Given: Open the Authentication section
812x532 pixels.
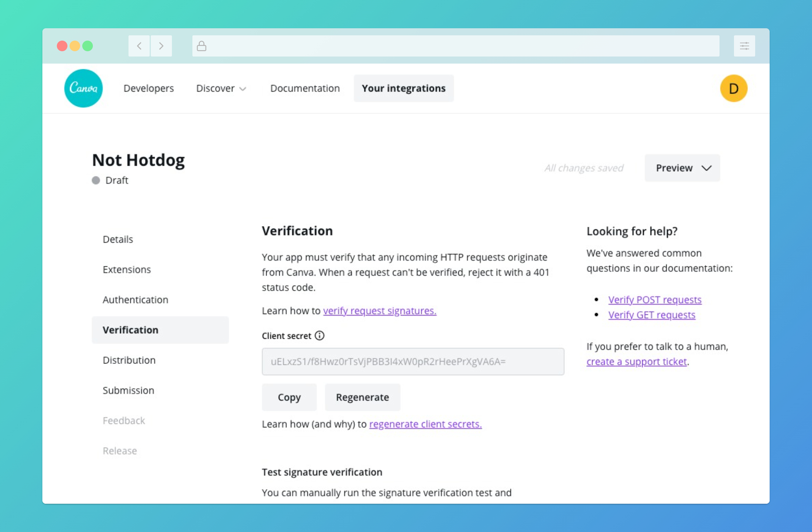Looking at the screenshot, I should [x=136, y=300].
